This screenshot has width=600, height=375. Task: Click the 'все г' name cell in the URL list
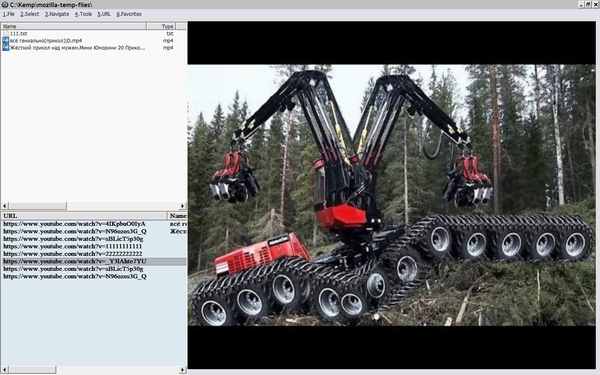(178, 223)
